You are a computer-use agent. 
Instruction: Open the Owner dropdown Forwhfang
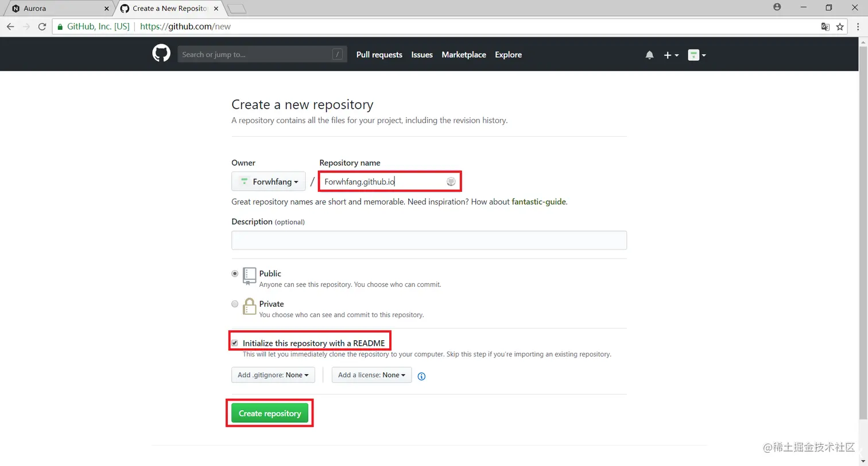(269, 182)
